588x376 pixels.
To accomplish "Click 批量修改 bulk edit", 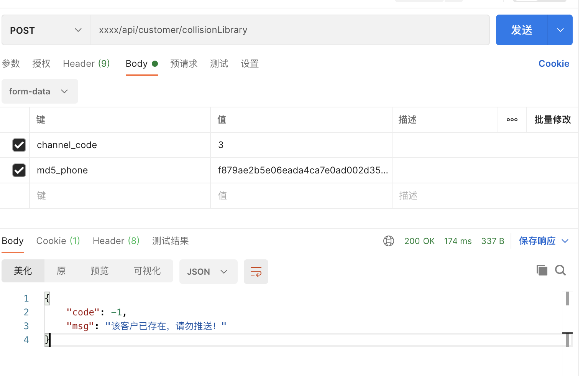I will coord(552,120).
